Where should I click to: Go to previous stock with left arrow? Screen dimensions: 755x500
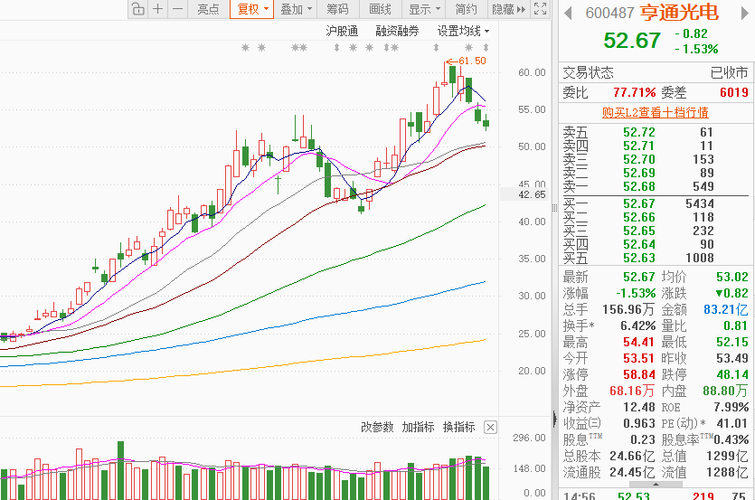568,13
